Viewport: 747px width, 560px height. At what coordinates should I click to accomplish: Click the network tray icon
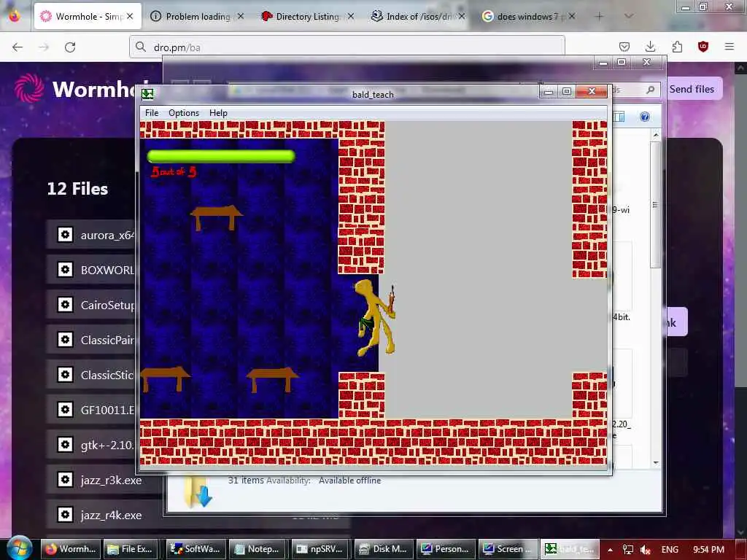click(628, 550)
